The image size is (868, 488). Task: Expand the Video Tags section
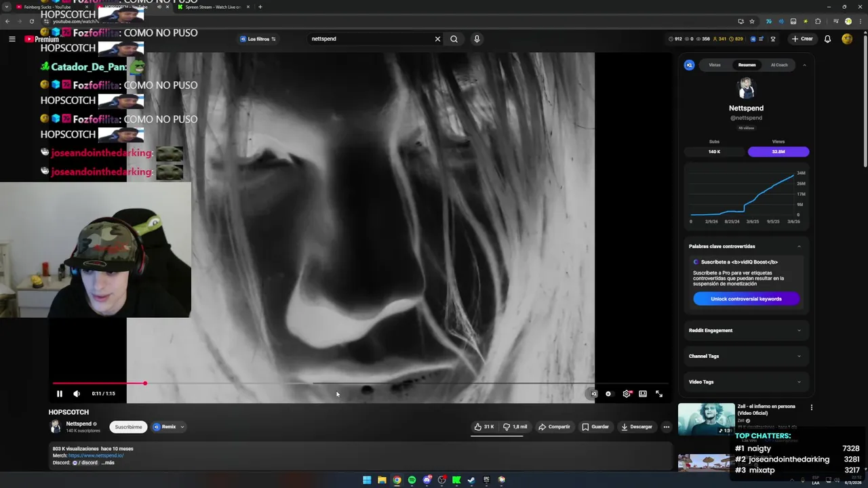click(745, 382)
